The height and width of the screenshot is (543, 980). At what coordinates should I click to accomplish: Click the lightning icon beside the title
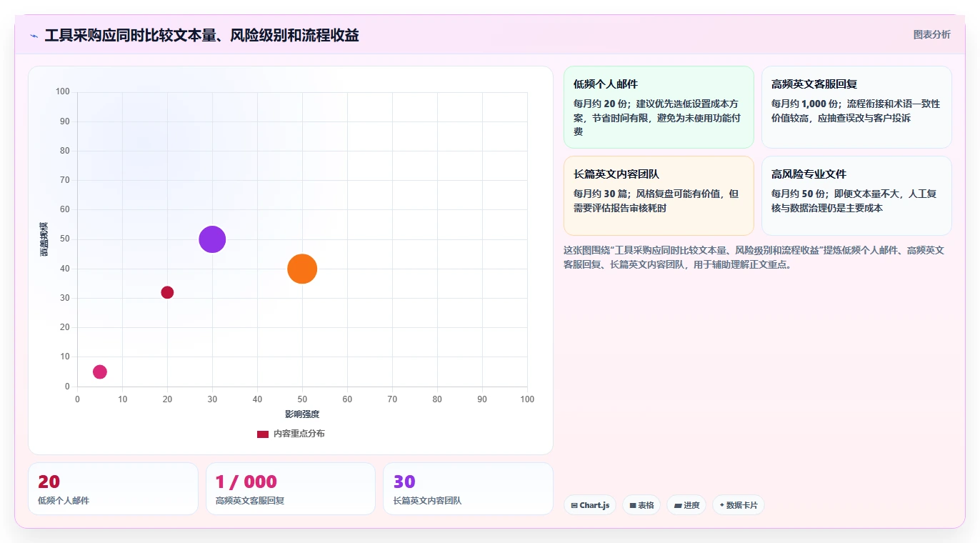pyautogui.click(x=34, y=36)
